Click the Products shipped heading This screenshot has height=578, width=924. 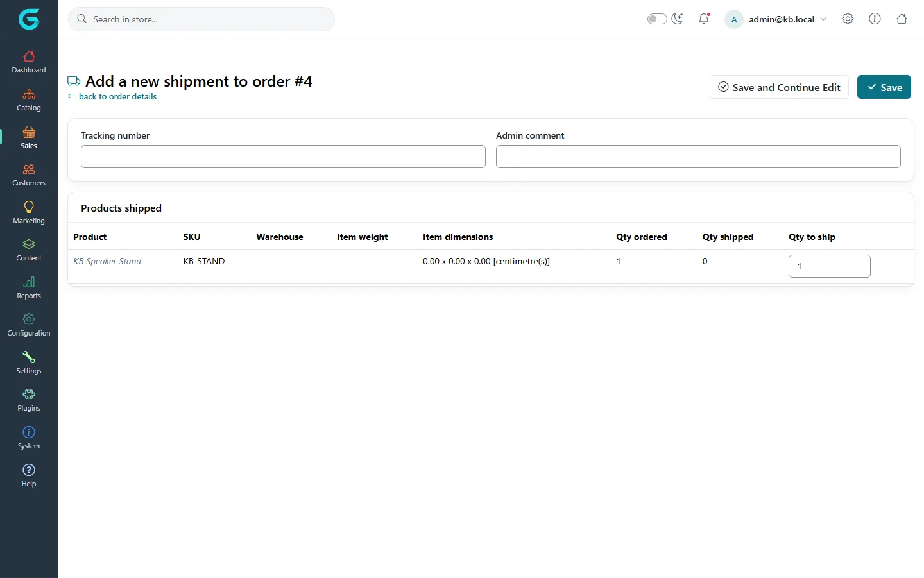(x=121, y=208)
